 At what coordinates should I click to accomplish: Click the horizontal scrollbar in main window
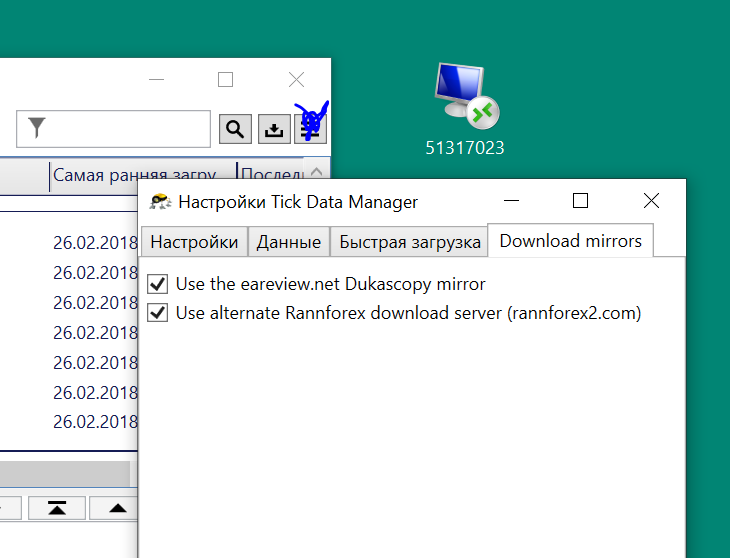(65, 474)
